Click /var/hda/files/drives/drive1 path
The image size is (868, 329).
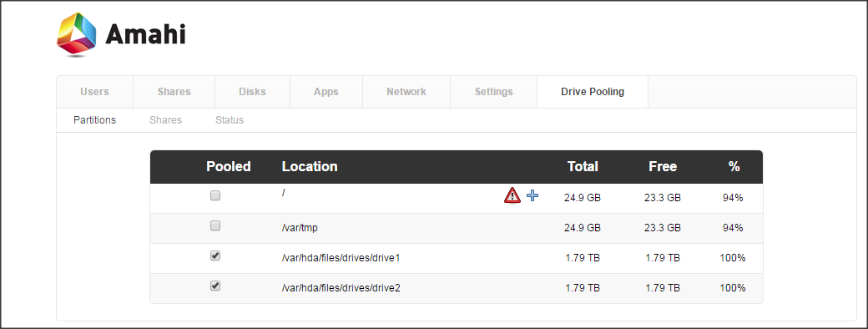tap(341, 258)
